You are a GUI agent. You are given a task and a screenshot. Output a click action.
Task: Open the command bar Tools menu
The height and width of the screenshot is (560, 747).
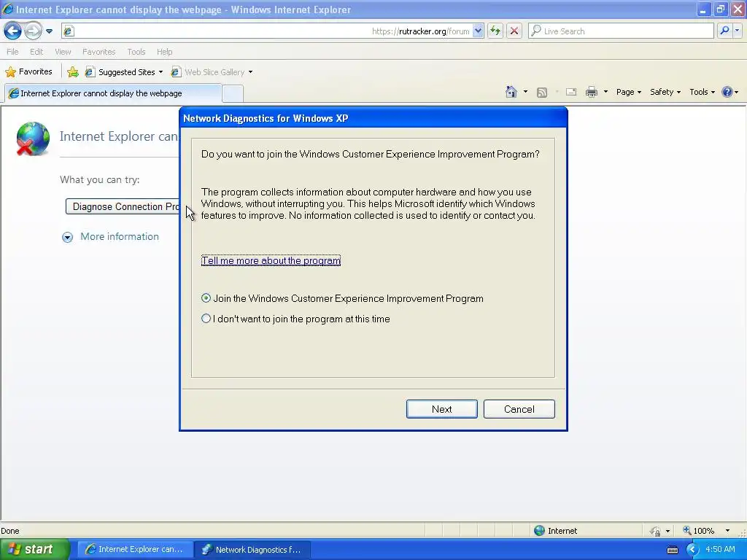(702, 92)
